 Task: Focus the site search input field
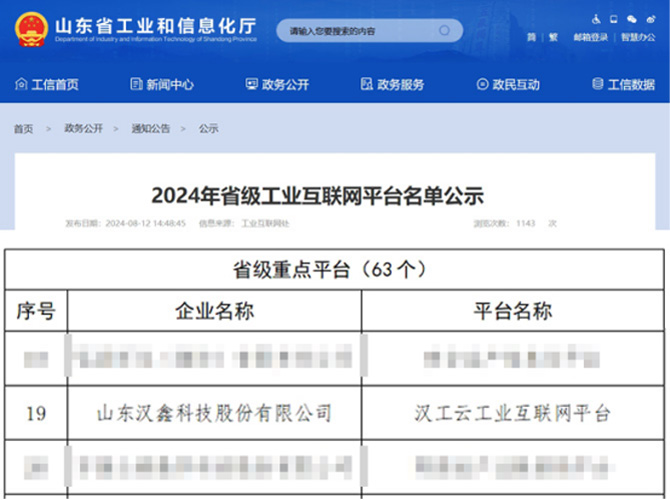370,31
